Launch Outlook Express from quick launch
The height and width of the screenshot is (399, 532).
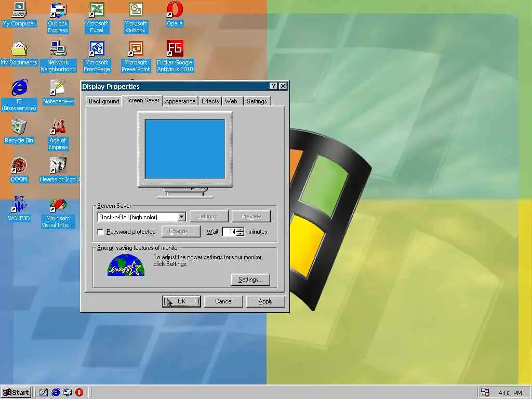coord(68,392)
